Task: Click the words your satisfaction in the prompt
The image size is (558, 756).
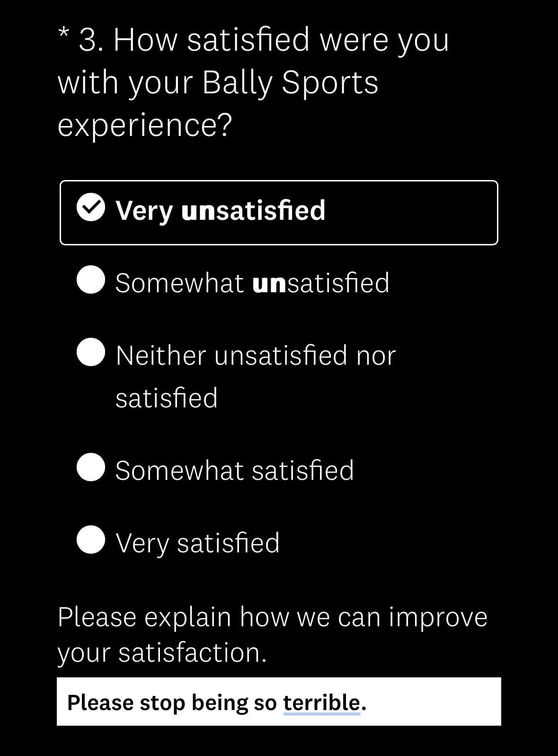Action: 161,653
